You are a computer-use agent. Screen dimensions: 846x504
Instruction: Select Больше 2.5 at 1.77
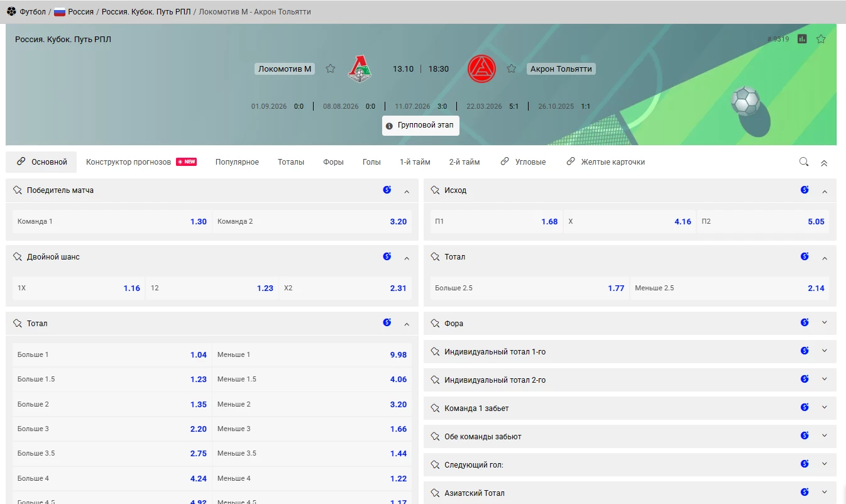pyautogui.click(x=529, y=288)
